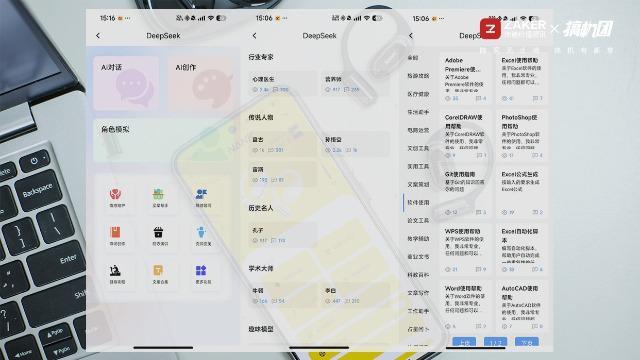Image resolution: width=640 pixels, height=360 pixels.
Task: Open the AutoCAD使用帮助 card
Action: (x=521, y=306)
